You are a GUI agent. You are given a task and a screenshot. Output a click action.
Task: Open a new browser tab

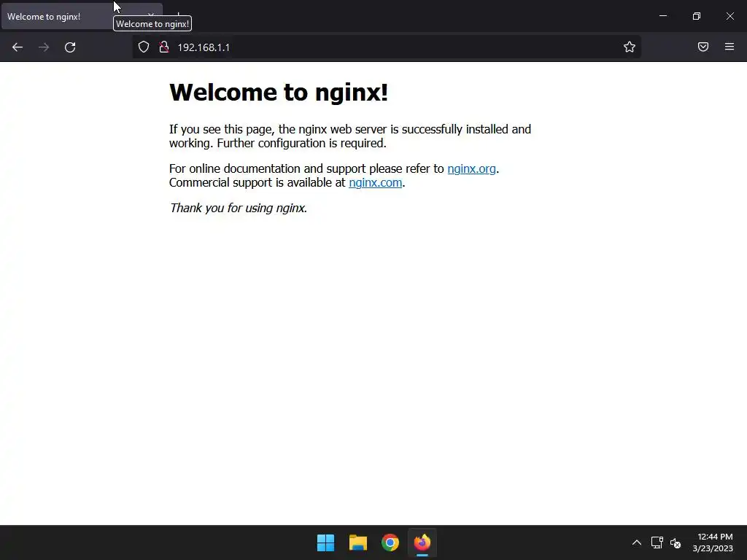point(178,15)
